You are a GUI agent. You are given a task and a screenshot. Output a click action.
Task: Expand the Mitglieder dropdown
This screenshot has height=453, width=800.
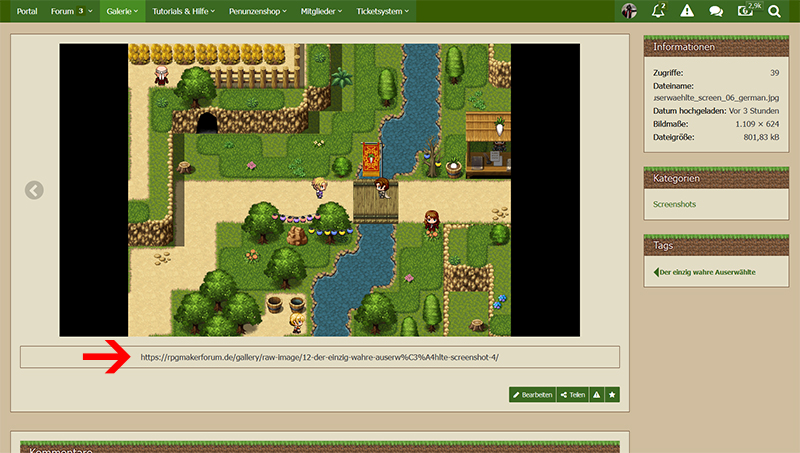pyautogui.click(x=321, y=11)
